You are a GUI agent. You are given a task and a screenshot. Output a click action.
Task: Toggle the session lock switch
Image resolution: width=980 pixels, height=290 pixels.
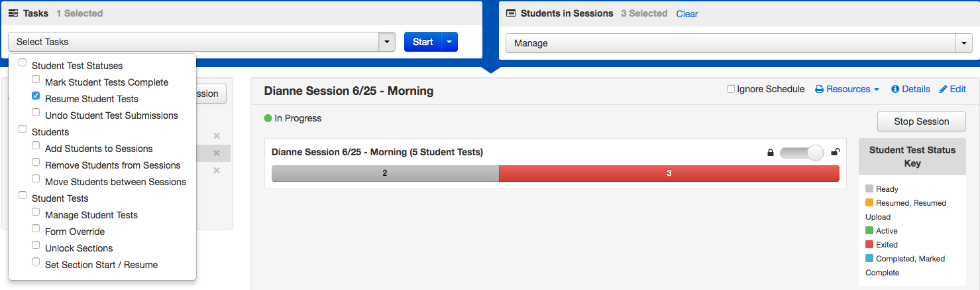802,153
